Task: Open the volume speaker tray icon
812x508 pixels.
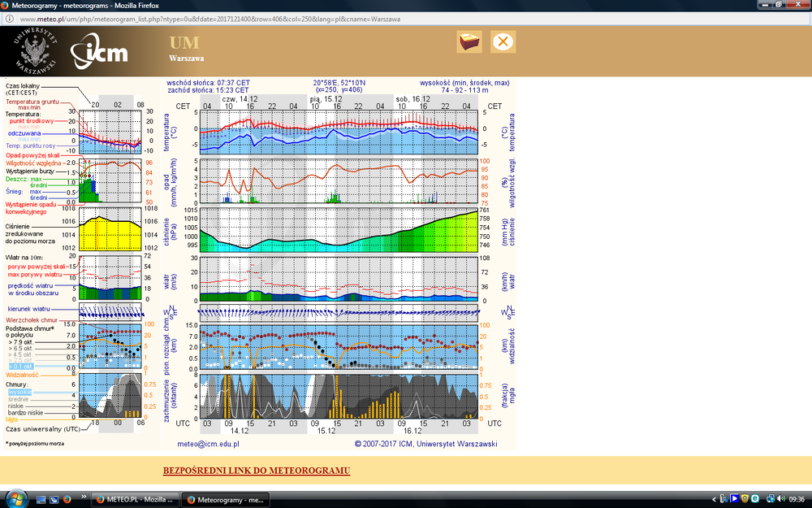Action: click(781, 499)
